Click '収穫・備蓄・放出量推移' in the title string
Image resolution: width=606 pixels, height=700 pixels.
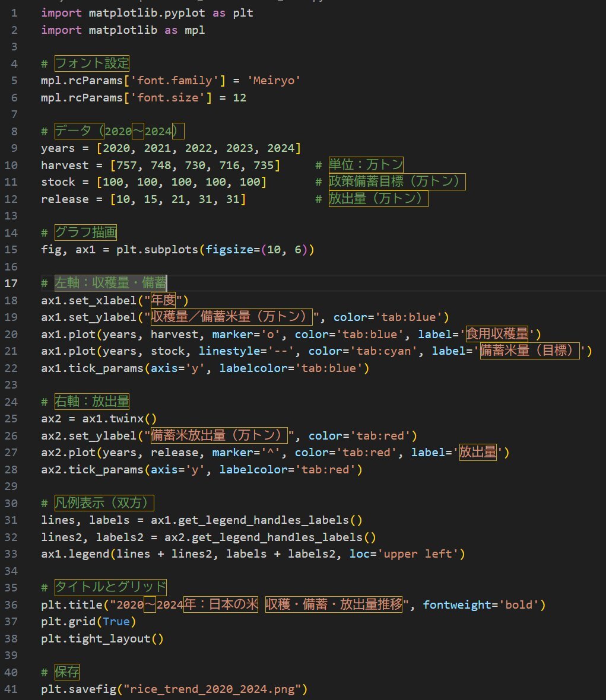tap(334, 604)
